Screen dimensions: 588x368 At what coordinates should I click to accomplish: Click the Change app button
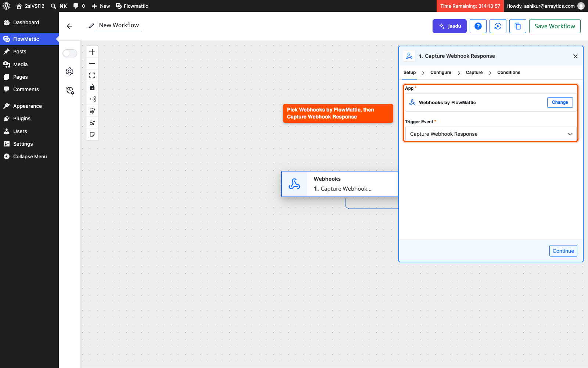click(560, 102)
